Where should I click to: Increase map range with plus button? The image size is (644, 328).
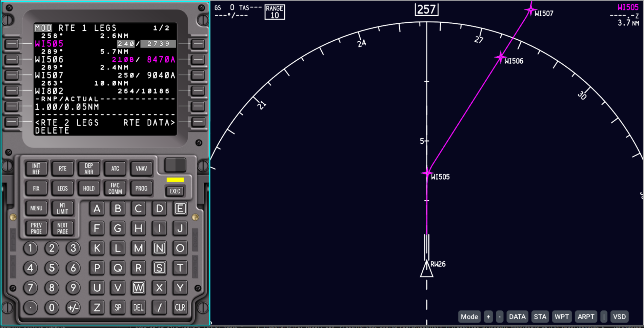[x=488, y=316]
